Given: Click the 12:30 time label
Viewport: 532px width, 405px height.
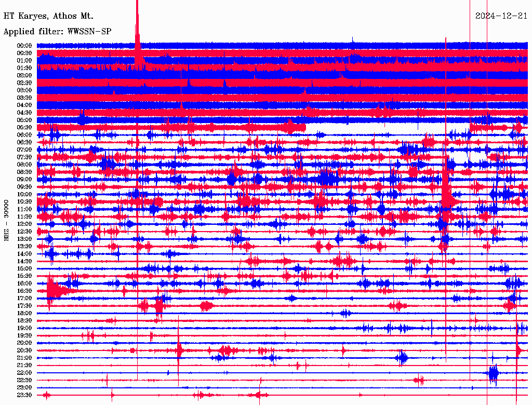Looking at the screenshot, I should tap(24, 232).
